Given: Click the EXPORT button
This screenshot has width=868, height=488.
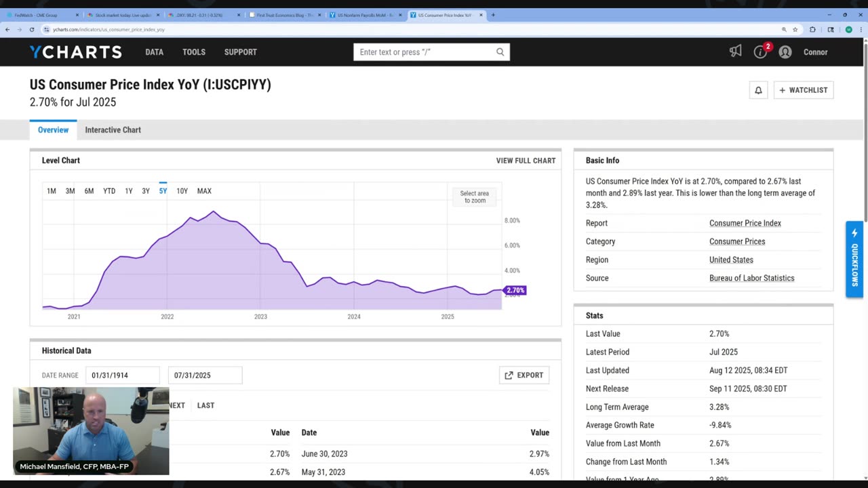Looking at the screenshot, I should click(x=524, y=375).
